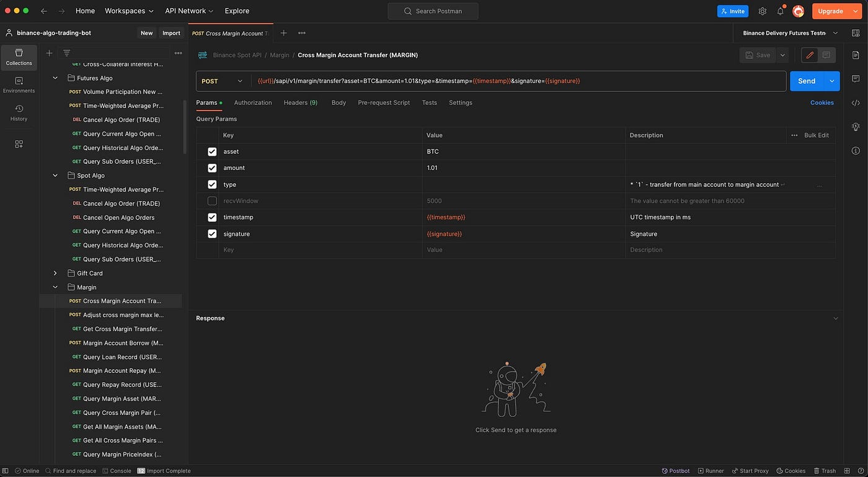Expand the Gift Card folder
This screenshot has width=868, height=477.
coord(55,273)
